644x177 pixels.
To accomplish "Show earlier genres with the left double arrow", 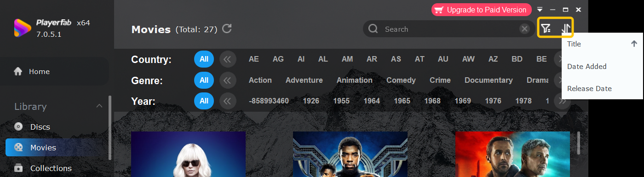I will (227, 80).
